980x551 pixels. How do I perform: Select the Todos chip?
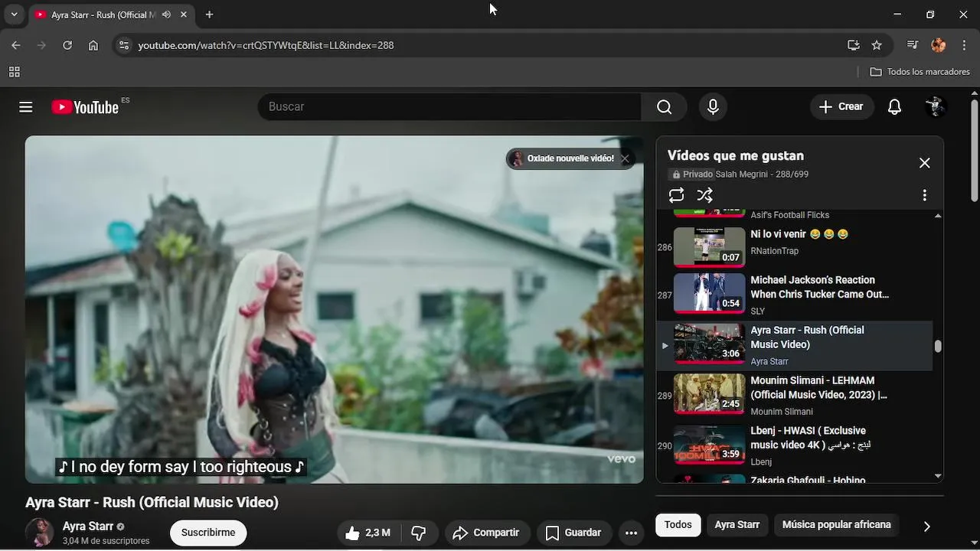point(678,525)
